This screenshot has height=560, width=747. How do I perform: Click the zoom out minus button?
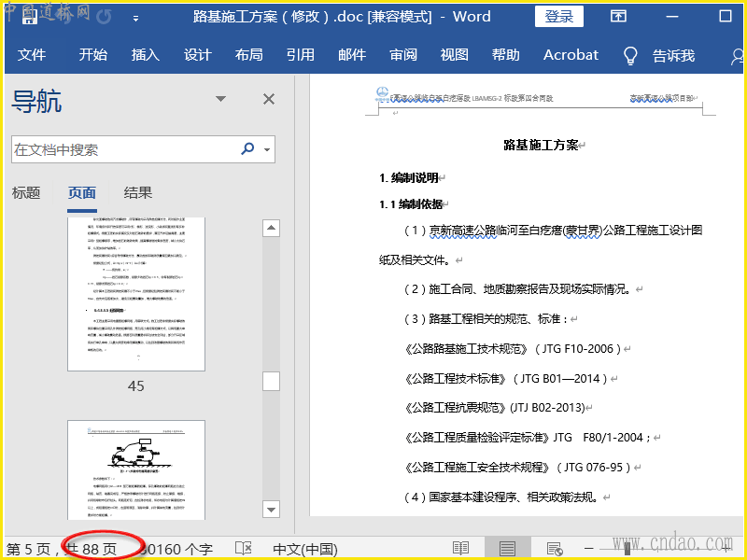(x=589, y=549)
